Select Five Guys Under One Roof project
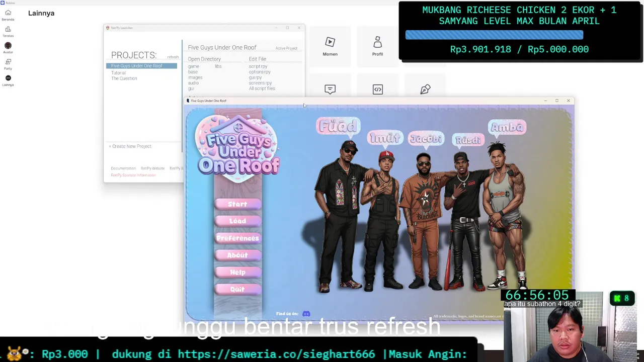Viewport: 644px width, 362px height. coord(141,66)
